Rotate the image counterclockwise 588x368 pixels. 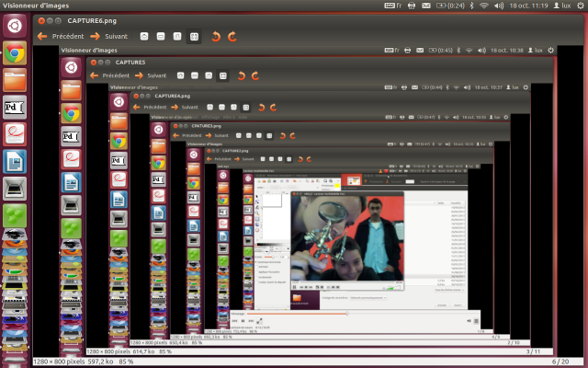216,37
